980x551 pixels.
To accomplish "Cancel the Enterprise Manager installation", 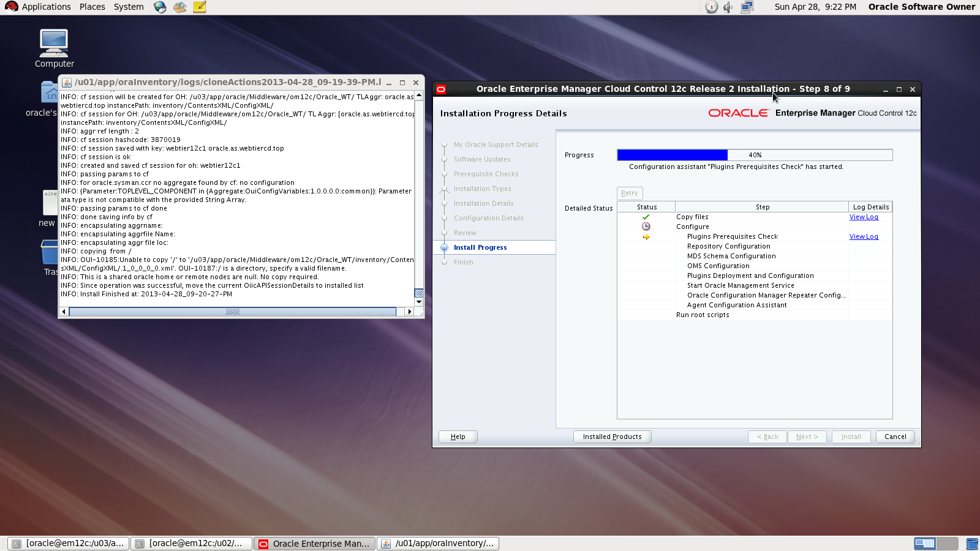I will click(x=895, y=437).
